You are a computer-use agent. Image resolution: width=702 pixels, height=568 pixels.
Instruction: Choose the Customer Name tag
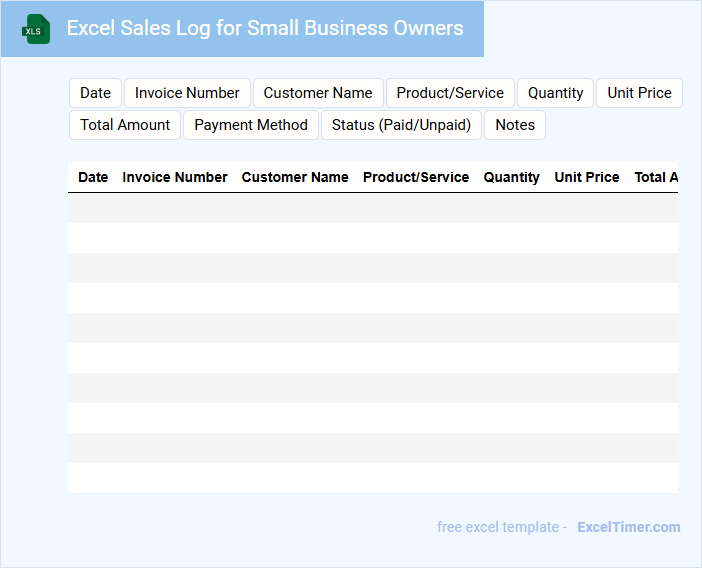pyautogui.click(x=318, y=93)
